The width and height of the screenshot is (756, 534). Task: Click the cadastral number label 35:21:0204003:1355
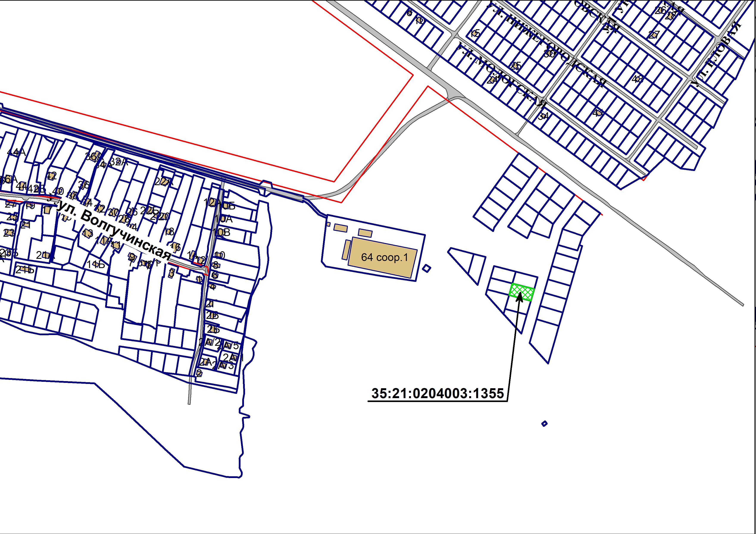point(438,394)
